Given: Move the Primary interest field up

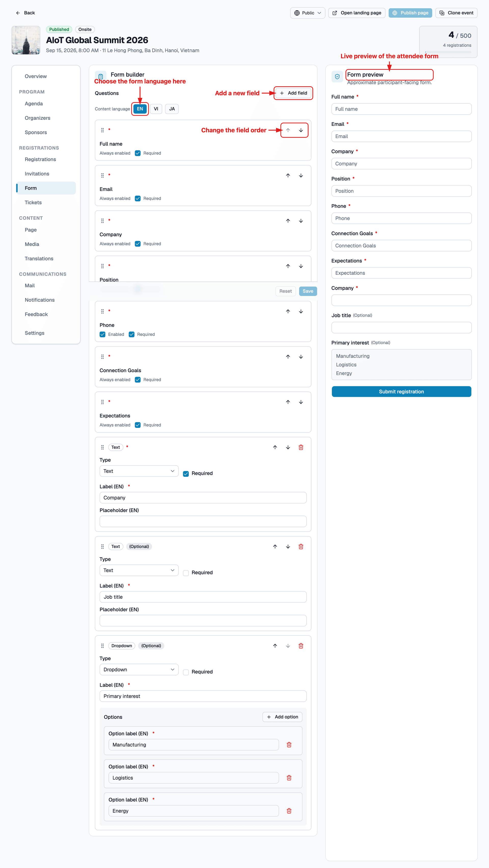Looking at the screenshot, I should (275, 646).
